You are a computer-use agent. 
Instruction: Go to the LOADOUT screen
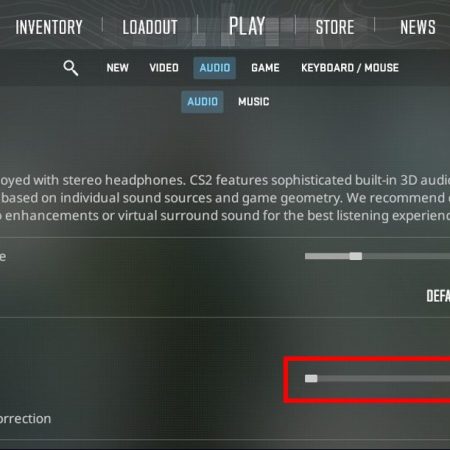point(150,27)
